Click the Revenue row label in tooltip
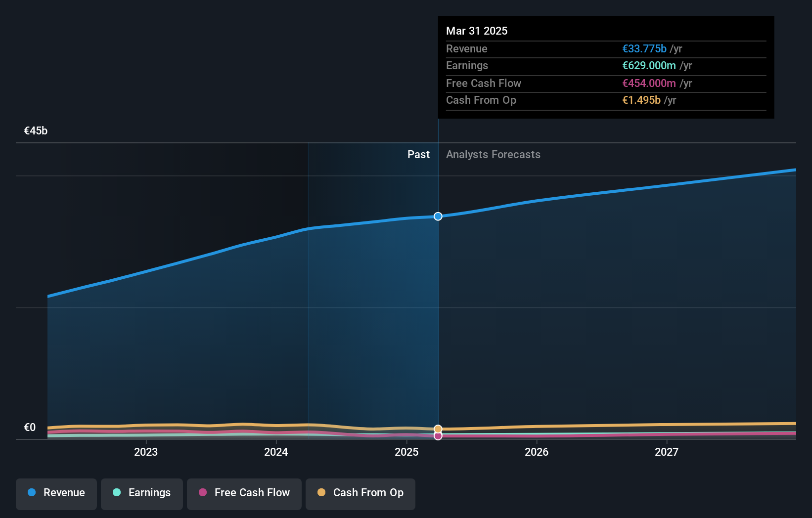Screen dimensions: 812x518 point(467,49)
